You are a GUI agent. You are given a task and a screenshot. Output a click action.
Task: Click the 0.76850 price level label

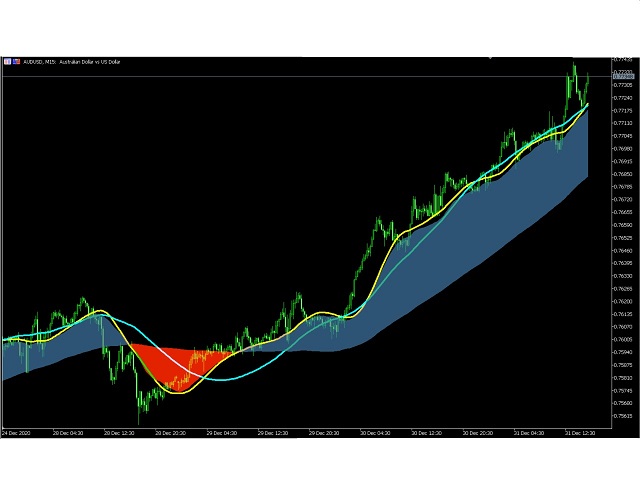point(623,174)
